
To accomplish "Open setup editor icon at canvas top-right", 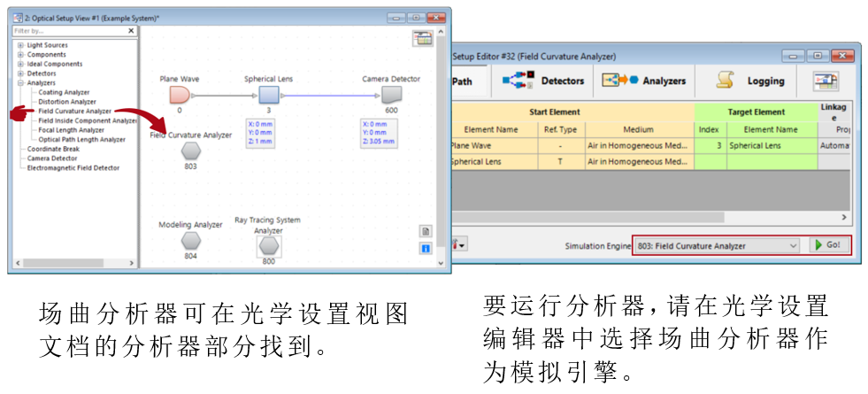I will coord(422,39).
